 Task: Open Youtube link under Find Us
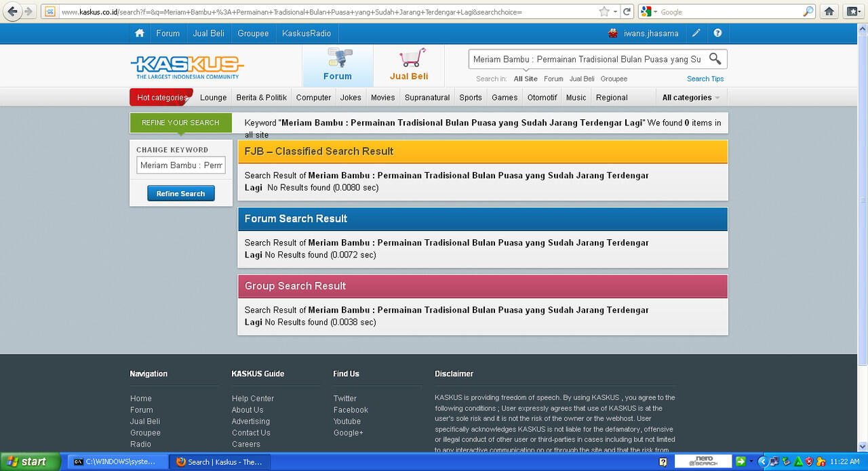[x=347, y=422]
